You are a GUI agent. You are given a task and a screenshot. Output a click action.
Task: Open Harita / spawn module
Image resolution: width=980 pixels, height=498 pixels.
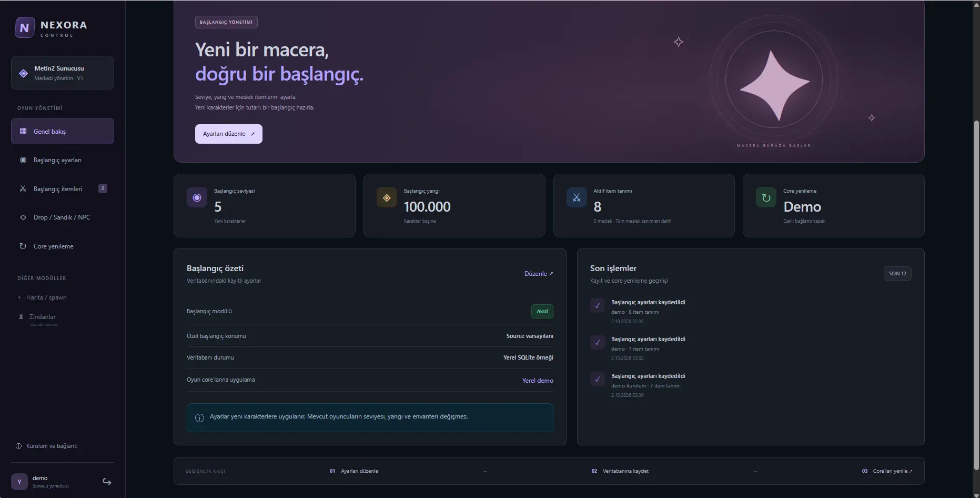[46, 297]
